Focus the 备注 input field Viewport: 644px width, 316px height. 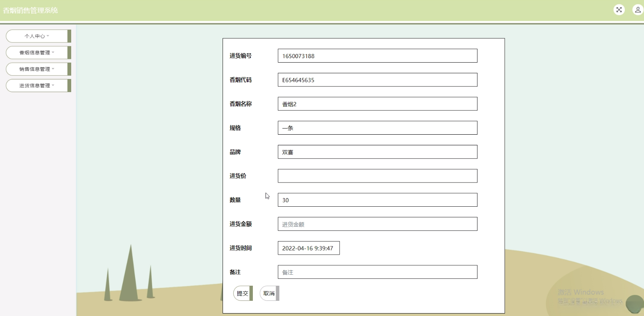tap(377, 272)
